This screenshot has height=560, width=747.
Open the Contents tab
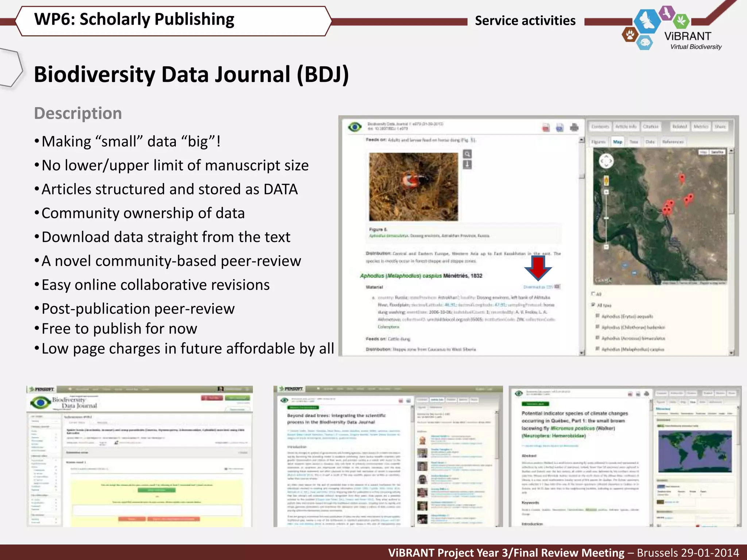600,127
